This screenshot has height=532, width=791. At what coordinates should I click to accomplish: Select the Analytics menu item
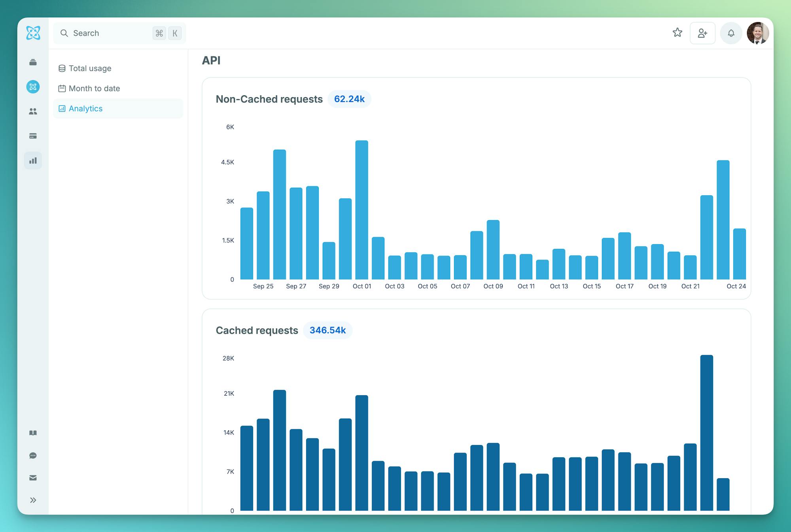[85, 109]
